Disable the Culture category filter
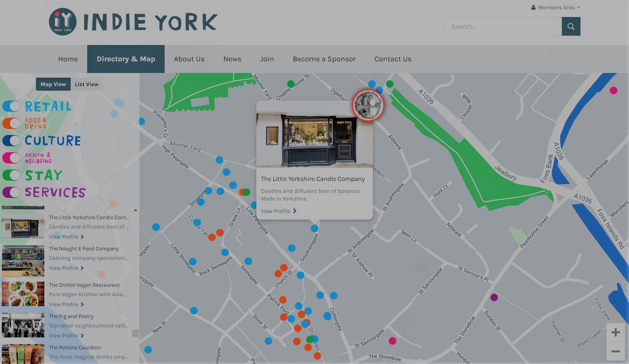Screen dimensions: 629x364 [x=11, y=140]
